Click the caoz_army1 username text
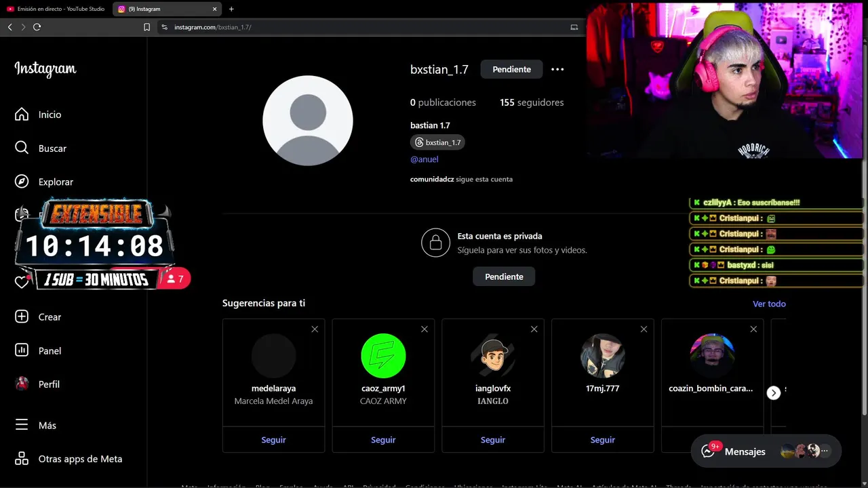Screen dimensions: 868x488 pos(383,388)
